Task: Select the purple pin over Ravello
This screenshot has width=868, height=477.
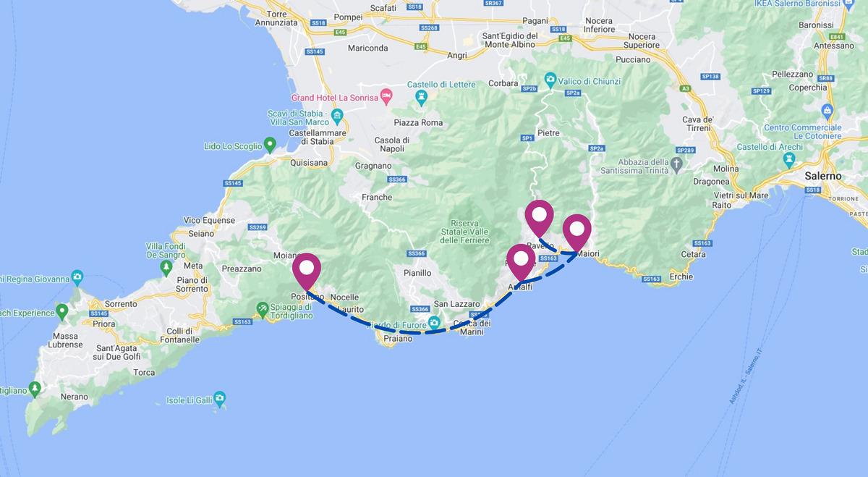Action: pyautogui.click(x=539, y=218)
